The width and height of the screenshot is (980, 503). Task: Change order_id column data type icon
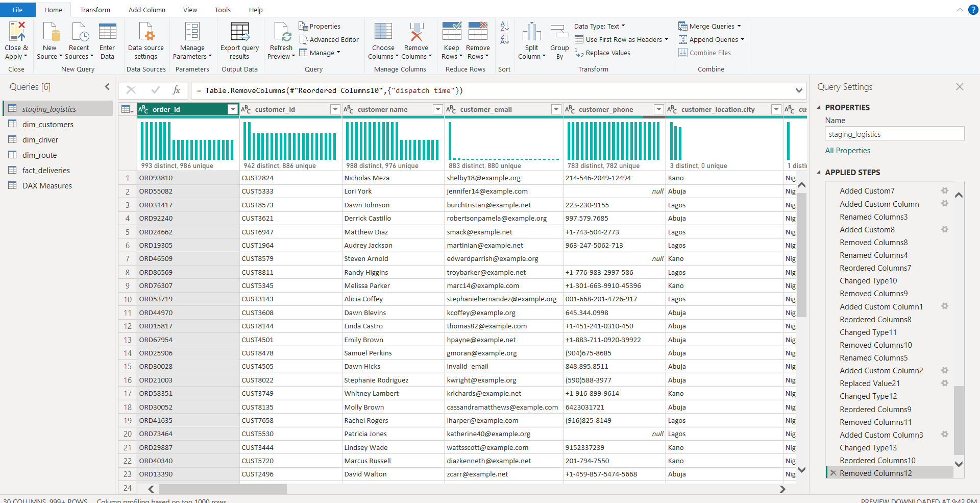[x=143, y=109]
